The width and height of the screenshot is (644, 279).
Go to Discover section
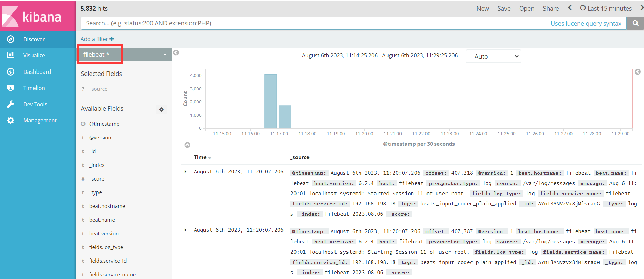click(34, 39)
